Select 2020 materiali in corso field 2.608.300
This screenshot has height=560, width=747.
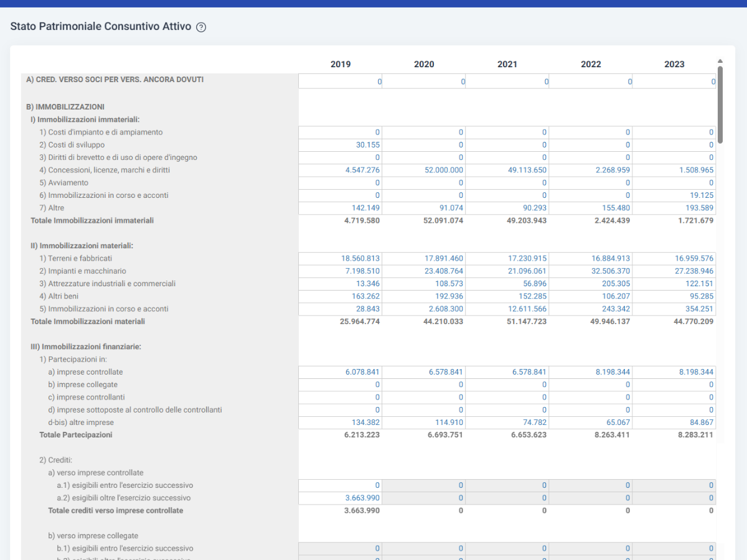tap(424, 309)
